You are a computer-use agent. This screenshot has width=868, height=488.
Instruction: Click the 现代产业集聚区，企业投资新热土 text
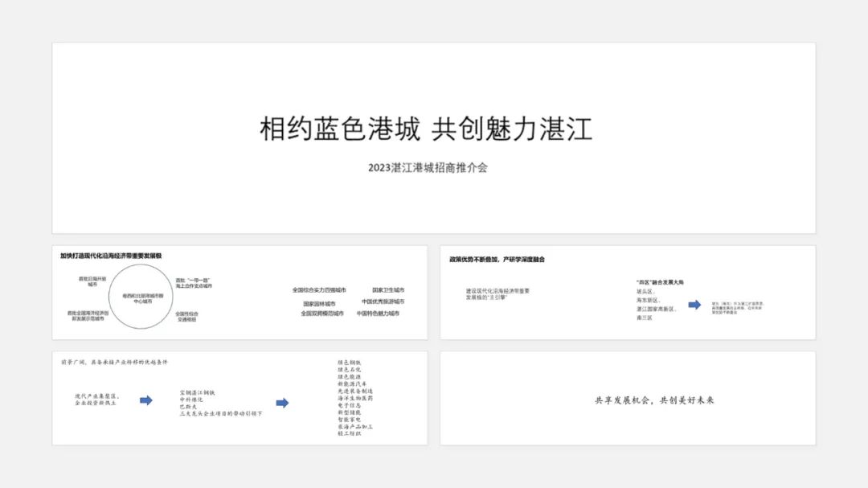[97, 400]
